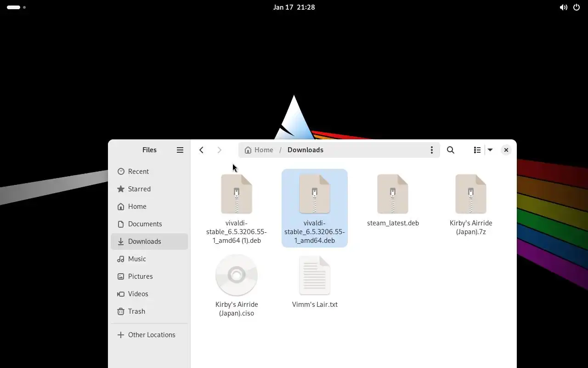Open the path bar three-dot menu
This screenshot has width=588, height=368.
(431, 150)
